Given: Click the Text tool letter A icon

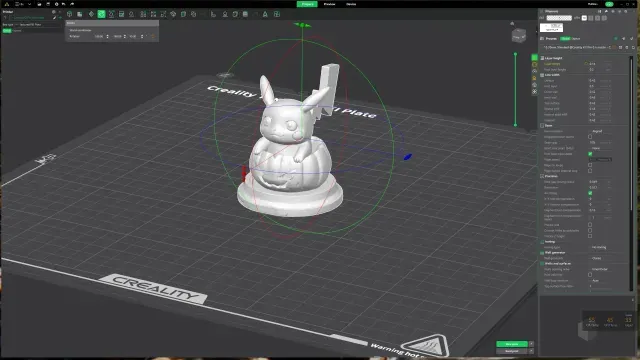Looking at the screenshot, I should coord(265,14).
